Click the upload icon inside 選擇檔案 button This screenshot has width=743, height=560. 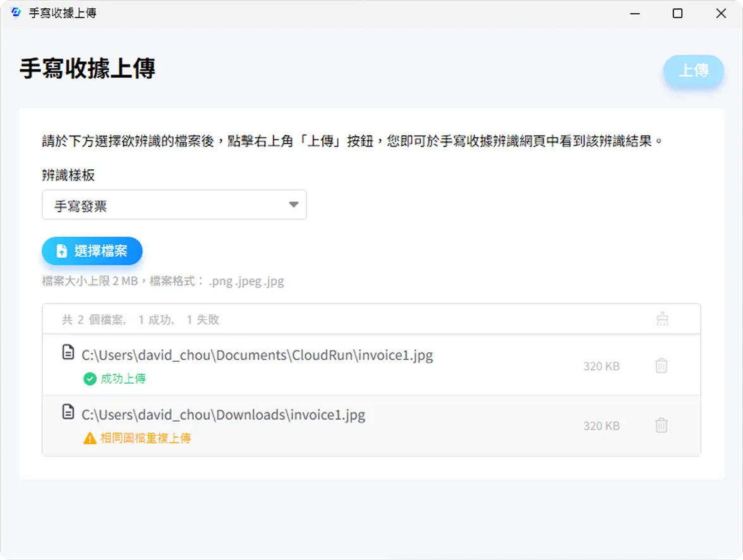62,251
